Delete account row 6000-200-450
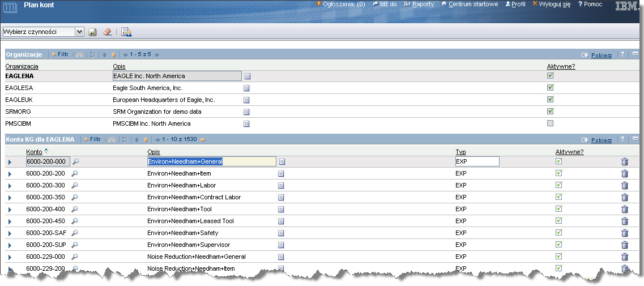 [x=625, y=221]
